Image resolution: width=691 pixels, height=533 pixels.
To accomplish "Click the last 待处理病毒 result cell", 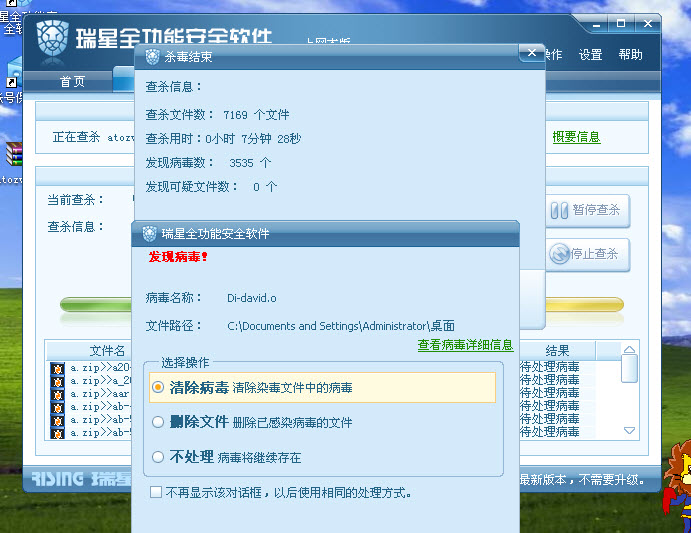I will [550, 432].
